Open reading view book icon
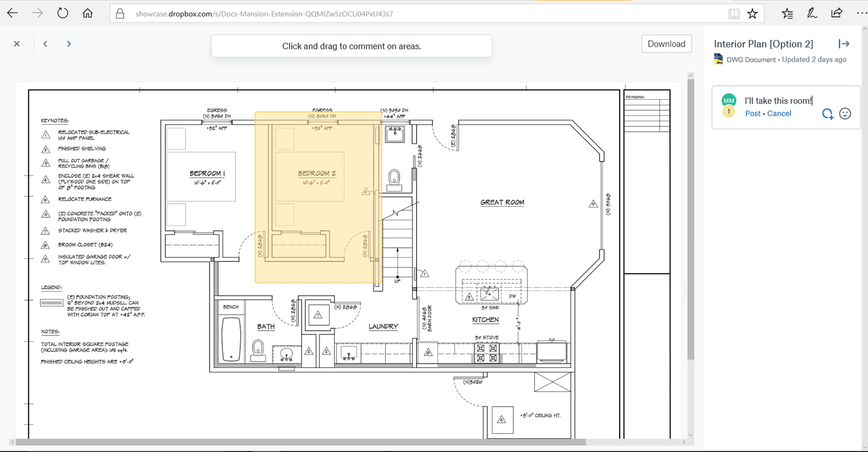Viewport: 868px width, 452px height. [x=734, y=14]
